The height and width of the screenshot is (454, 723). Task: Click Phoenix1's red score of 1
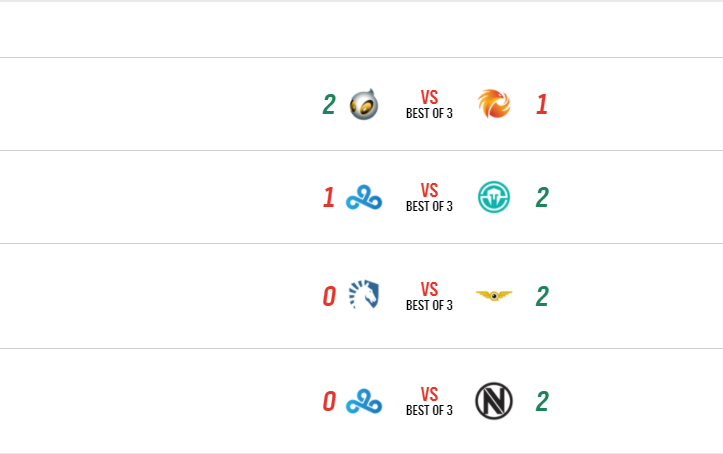[541, 105]
